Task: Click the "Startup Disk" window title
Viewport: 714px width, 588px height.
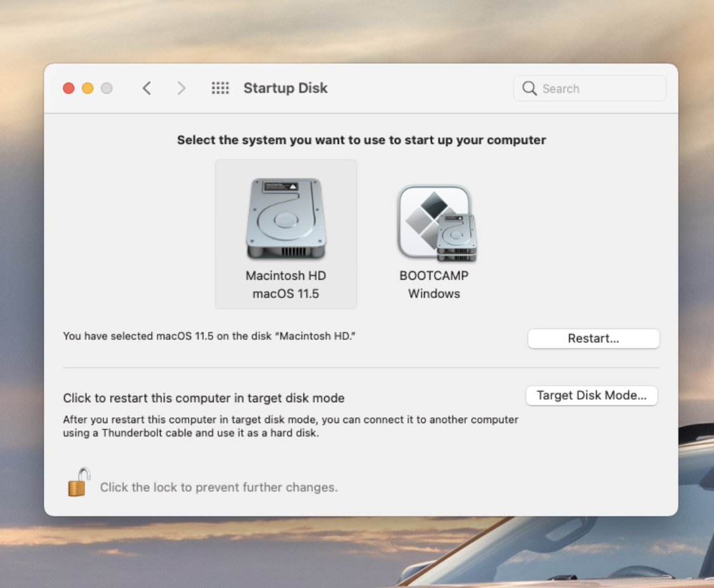Action: click(x=286, y=88)
